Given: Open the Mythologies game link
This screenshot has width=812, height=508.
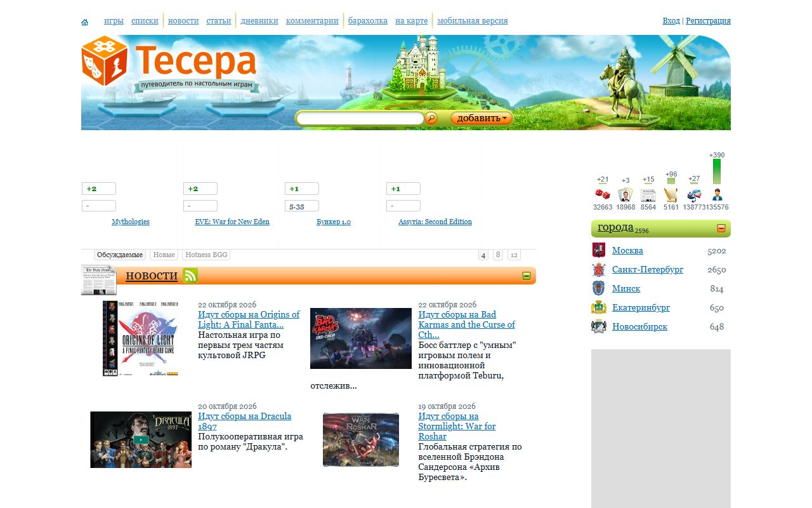Looking at the screenshot, I should pyautogui.click(x=131, y=222).
